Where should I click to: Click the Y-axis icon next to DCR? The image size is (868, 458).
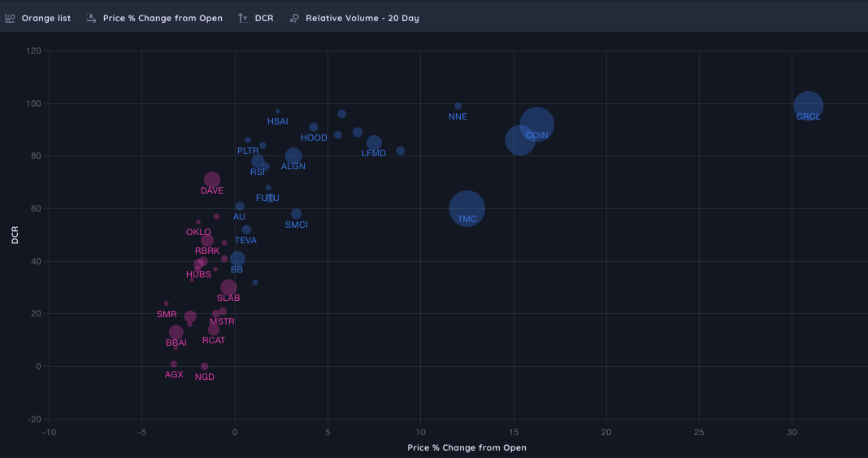tap(243, 18)
